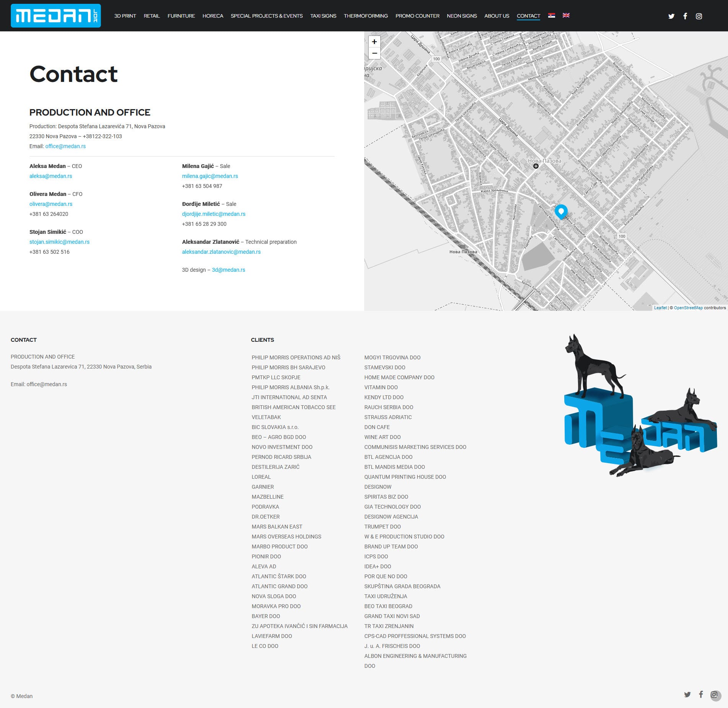Switch to English language flag
This screenshot has height=708, width=728.
coord(566,15)
